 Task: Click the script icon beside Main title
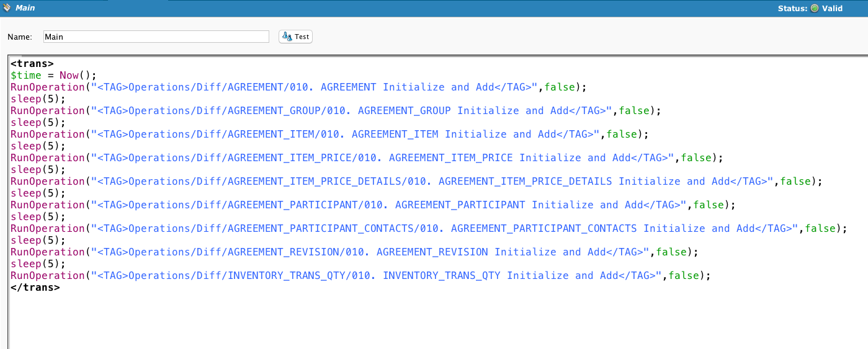click(x=7, y=8)
